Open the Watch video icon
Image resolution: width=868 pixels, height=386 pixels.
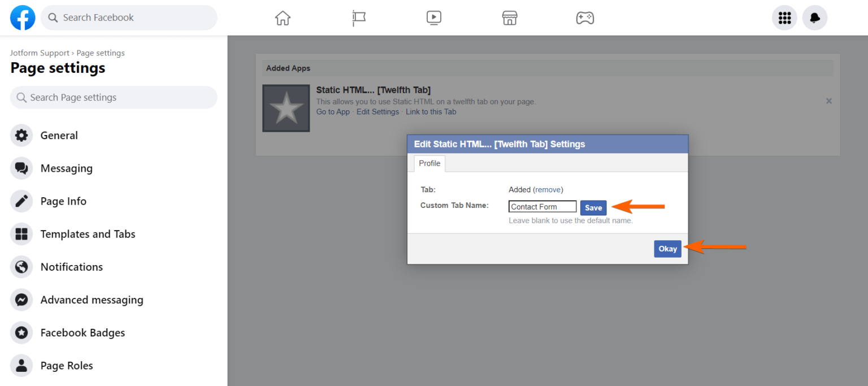point(434,18)
